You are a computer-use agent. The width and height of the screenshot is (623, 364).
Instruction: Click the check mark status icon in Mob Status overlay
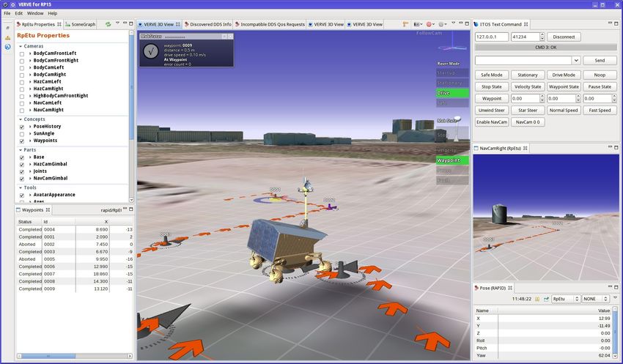(151, 51)
